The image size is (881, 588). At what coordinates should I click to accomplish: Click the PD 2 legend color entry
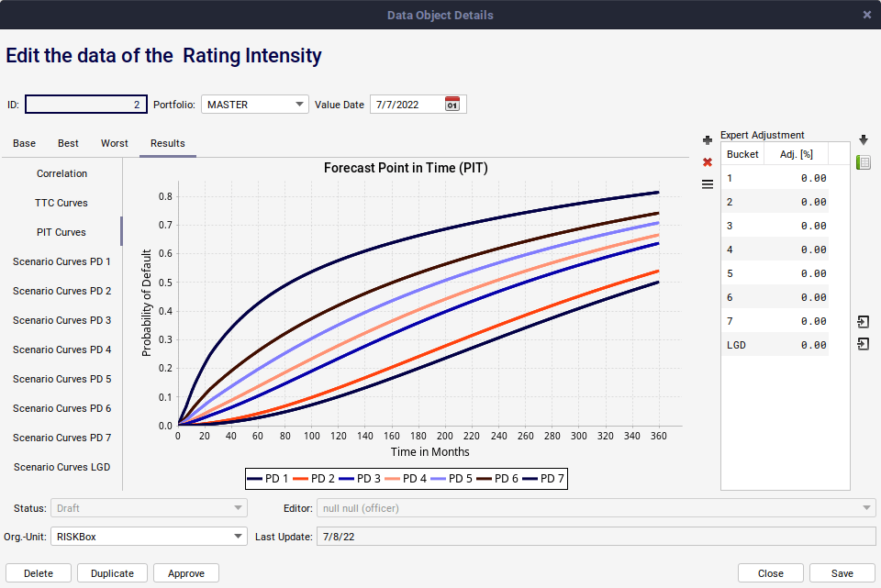314,479
